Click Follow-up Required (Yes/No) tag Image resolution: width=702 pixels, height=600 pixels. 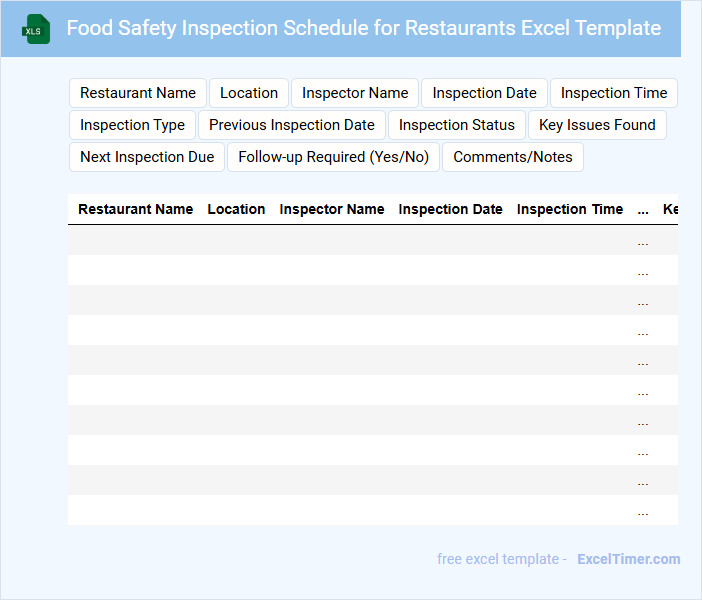pyautogui.click(x=333, y=157)
